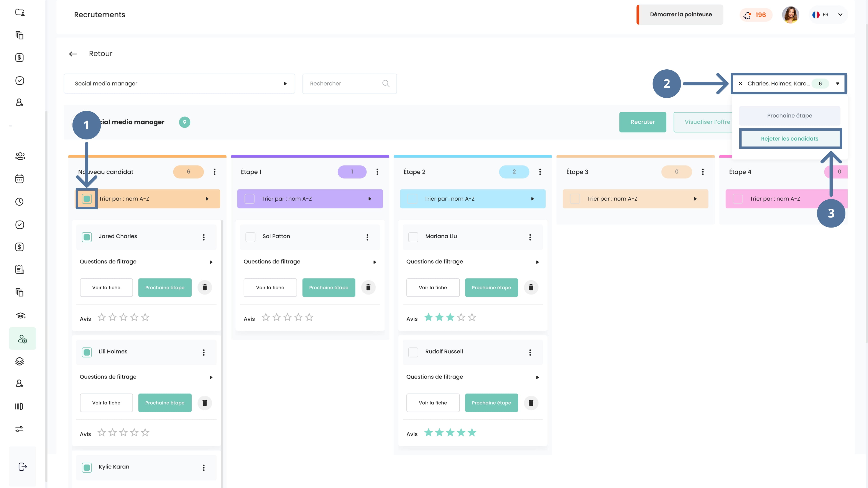This screenshot has height=488, width=868.
Task: Uncheck the Jared Charles checkbox
Action: tap(87, 237)
